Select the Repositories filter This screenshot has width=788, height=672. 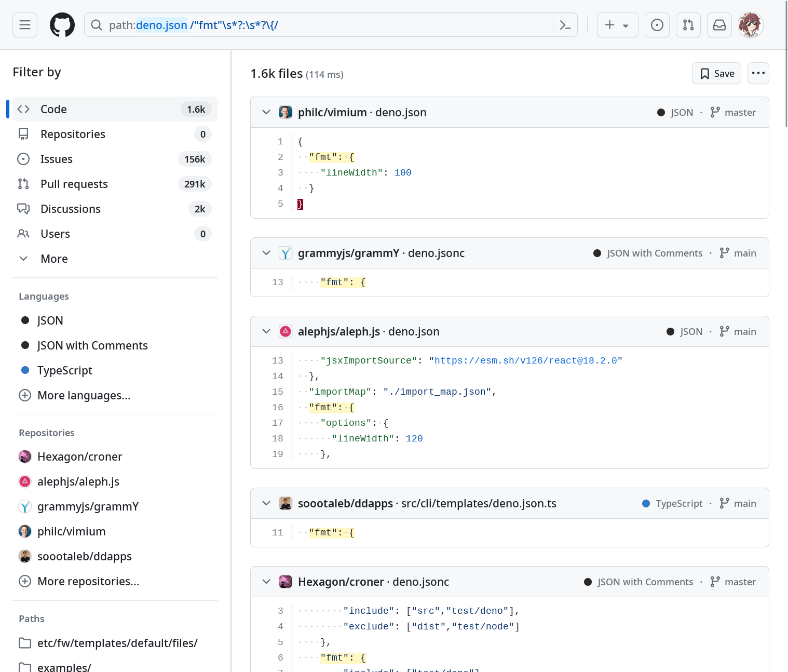coord(115,134)
